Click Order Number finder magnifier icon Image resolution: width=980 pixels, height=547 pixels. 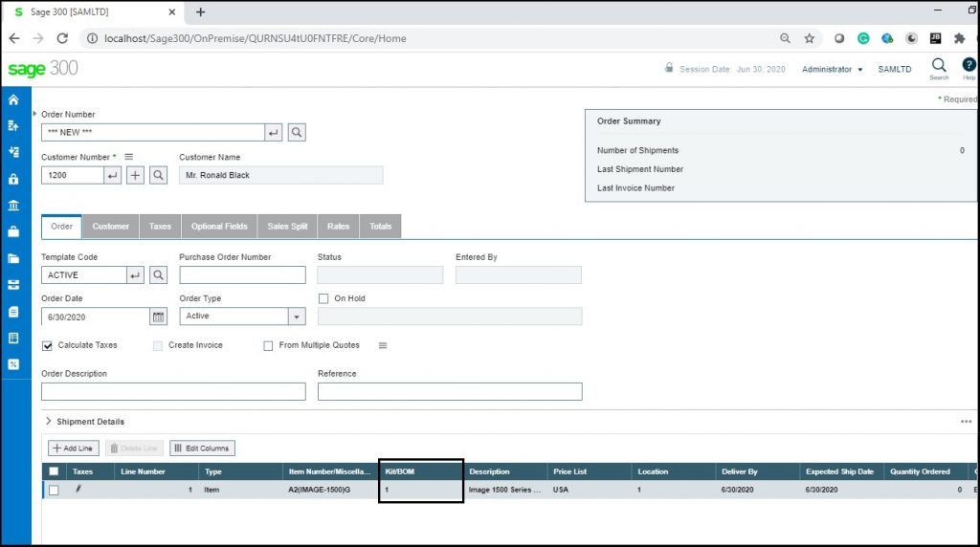[297, 133]
